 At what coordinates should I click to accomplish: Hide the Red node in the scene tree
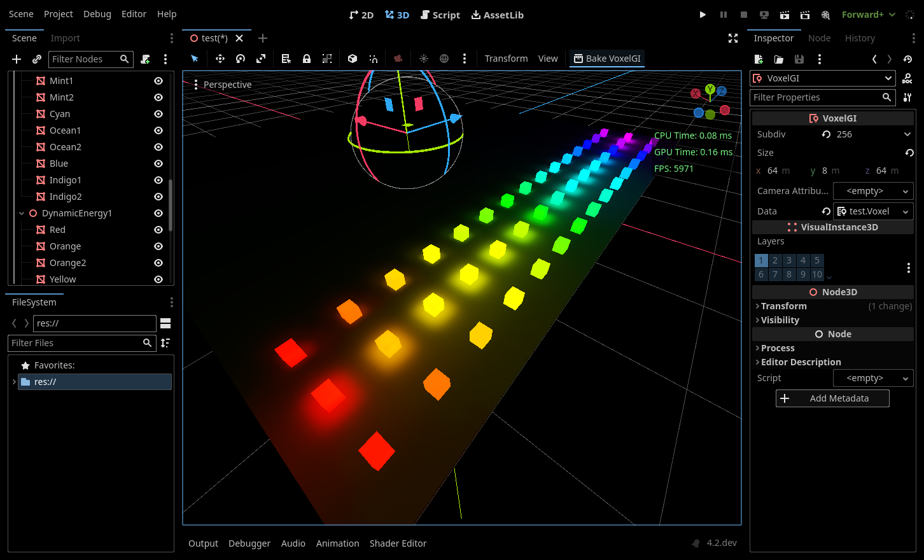pos(158,229)
